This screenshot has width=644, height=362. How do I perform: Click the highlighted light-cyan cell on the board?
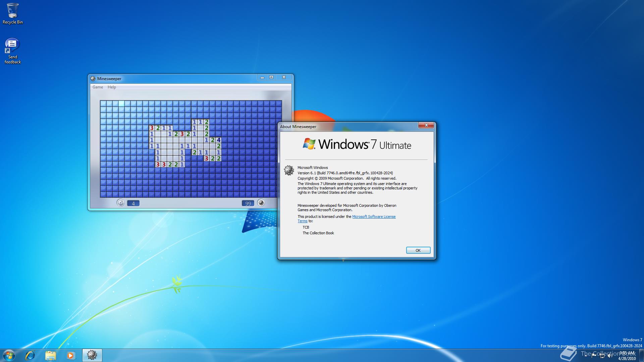click(121, 104)
